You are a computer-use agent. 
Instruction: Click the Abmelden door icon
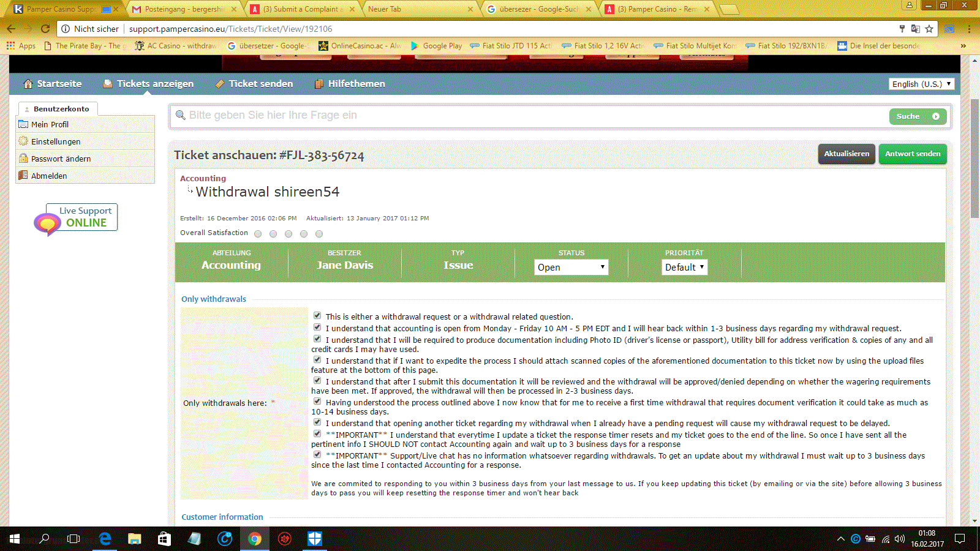click(23, 175)
